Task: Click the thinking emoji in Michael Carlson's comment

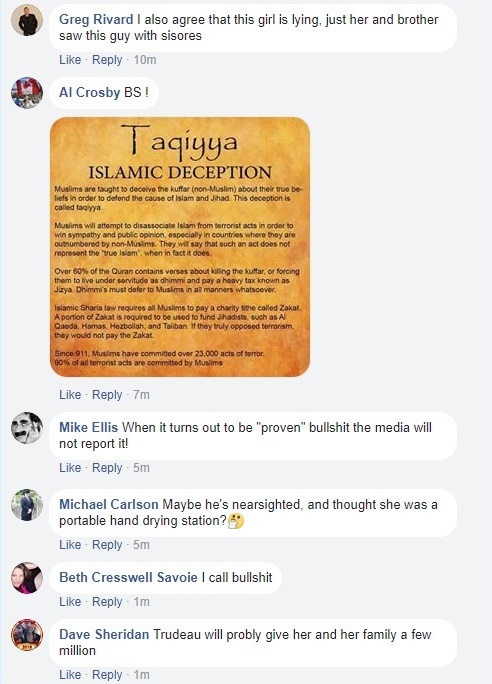Action: click(236, 521)
